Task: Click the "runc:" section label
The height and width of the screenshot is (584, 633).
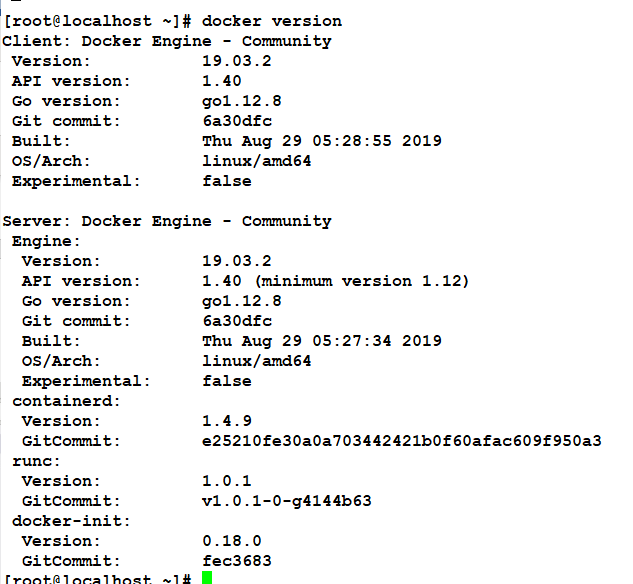Action: click(36, 461)
